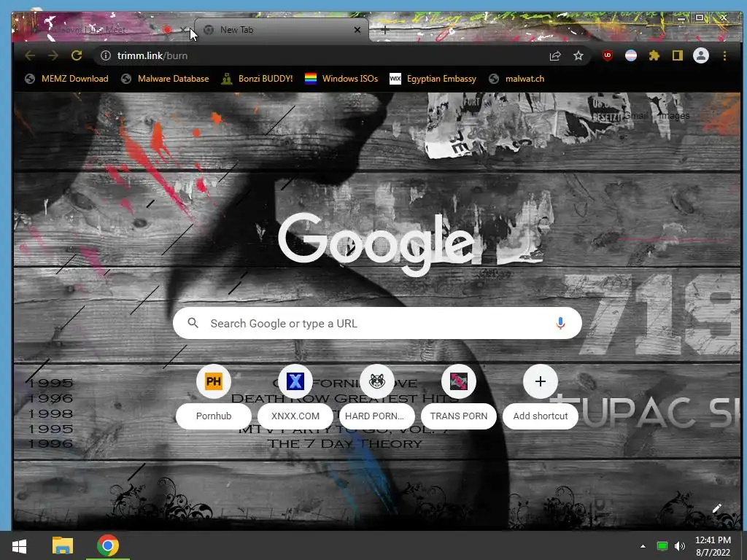Open MEMZ Download bookmark
747x560 pixels.
[x=66, y=79]
